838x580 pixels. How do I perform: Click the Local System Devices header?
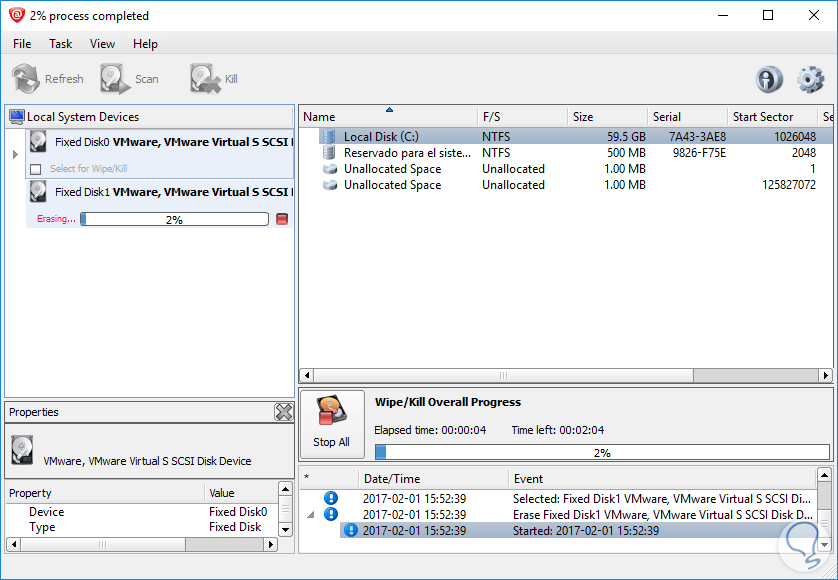click(x=149, y=117)
